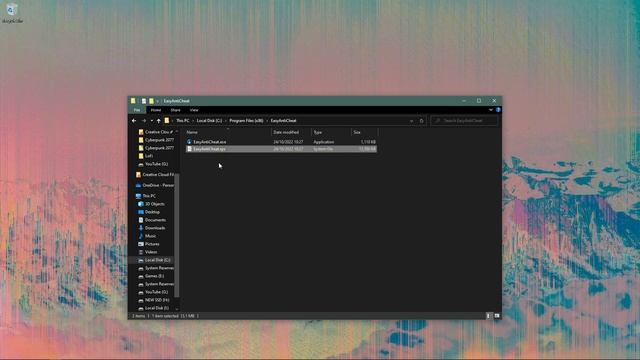Refresh the current folder

point(422,121)
